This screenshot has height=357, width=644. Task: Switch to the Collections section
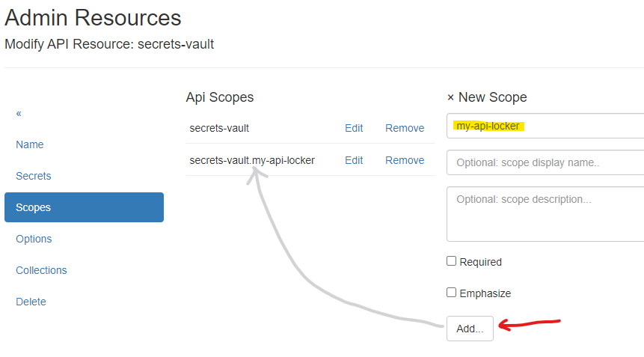coord(41,270)
